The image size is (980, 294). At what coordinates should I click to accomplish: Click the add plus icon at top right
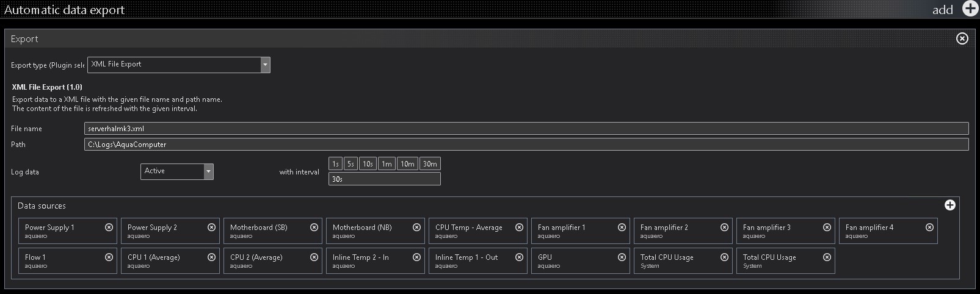click(970, 9)
